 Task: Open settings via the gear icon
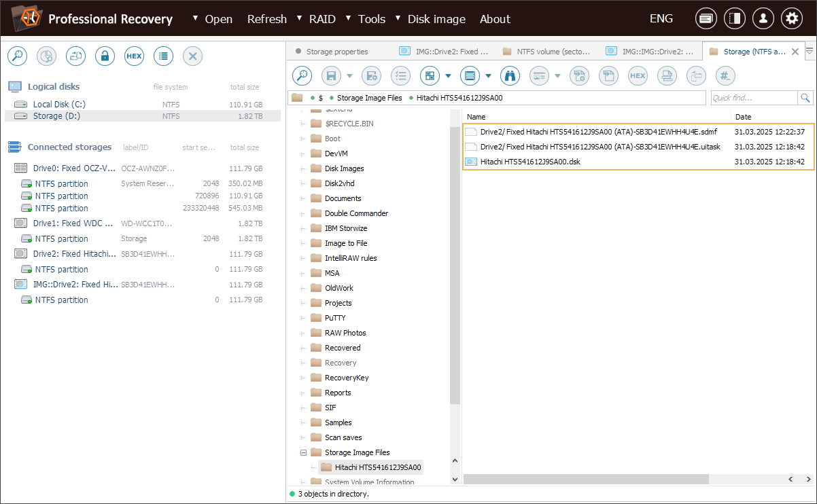(792, 19)
